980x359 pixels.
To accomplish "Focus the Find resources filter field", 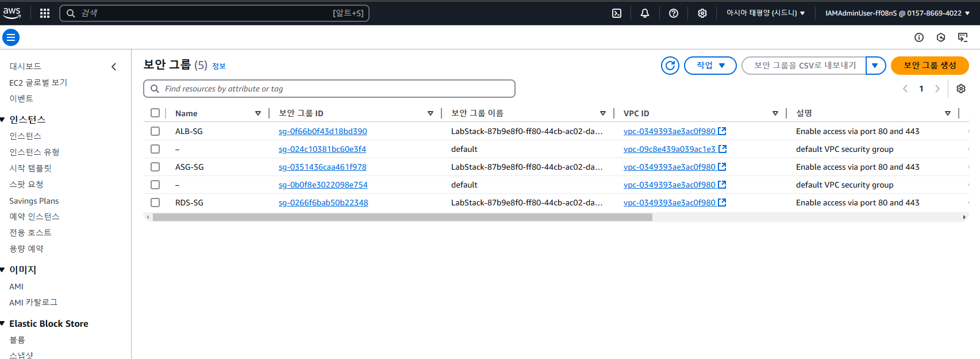I will pos(329,89).
